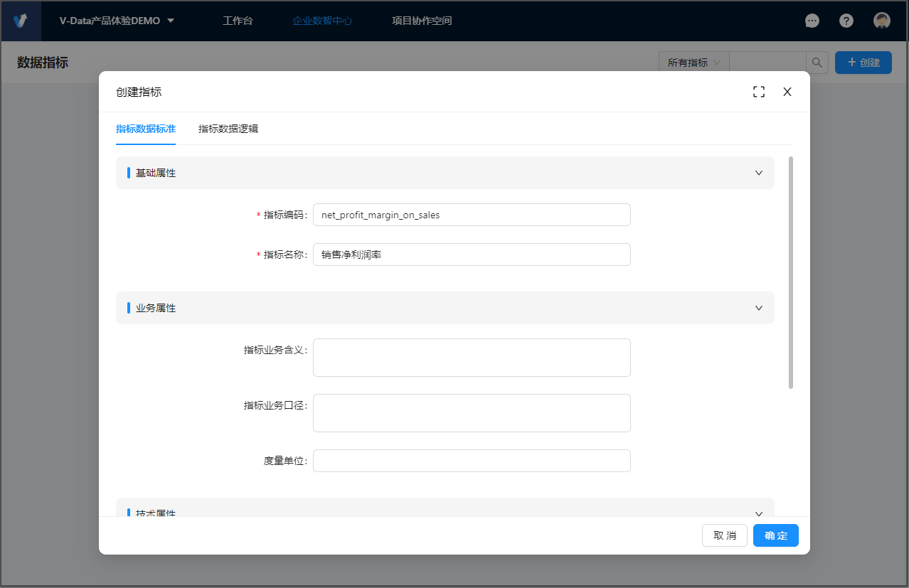Collapse the 基础属性 section
909x588 pixels.
(x=759, y=173)
